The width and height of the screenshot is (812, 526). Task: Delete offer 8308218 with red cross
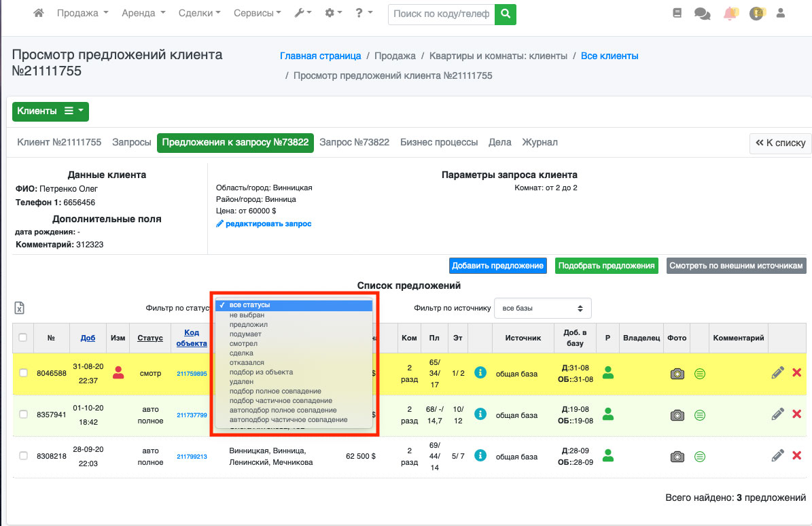click(797, 456)
